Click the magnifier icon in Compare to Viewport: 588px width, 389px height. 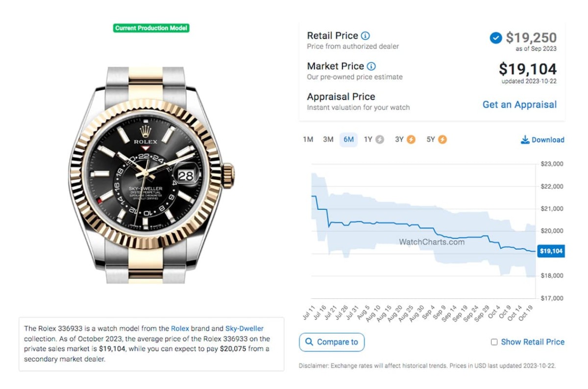coord(309,342)
